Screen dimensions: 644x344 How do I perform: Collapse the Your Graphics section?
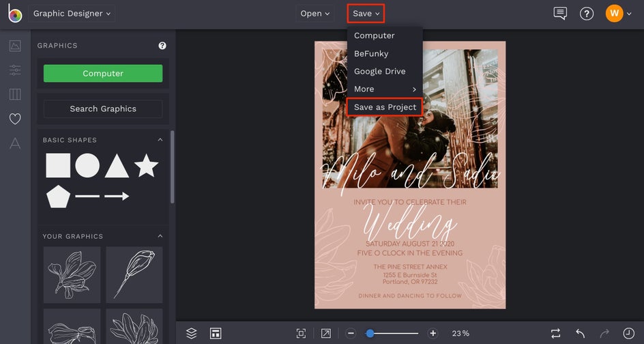[160, 236]
